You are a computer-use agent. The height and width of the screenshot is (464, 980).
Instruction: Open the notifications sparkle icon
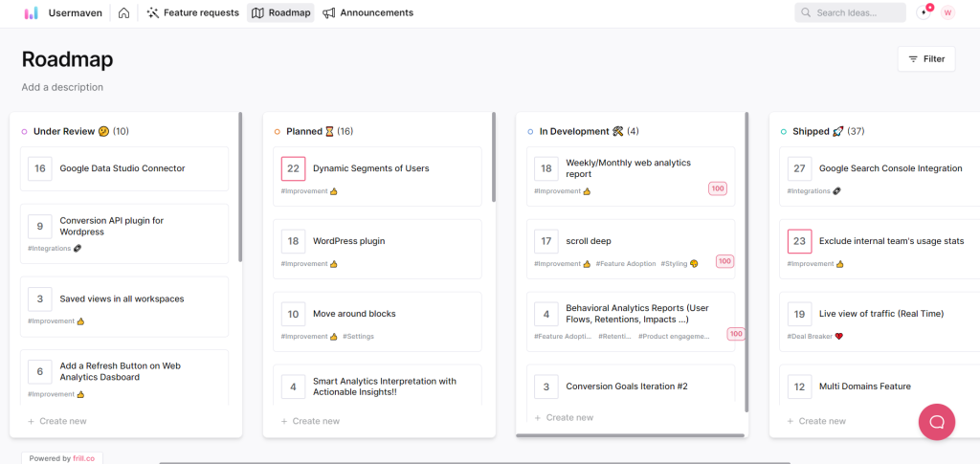coord(924,12)
